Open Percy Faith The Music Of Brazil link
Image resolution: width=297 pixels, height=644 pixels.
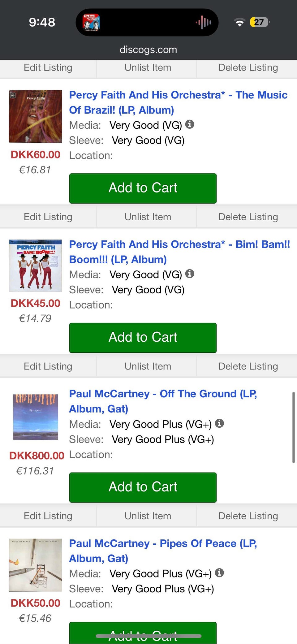point(178,102)
